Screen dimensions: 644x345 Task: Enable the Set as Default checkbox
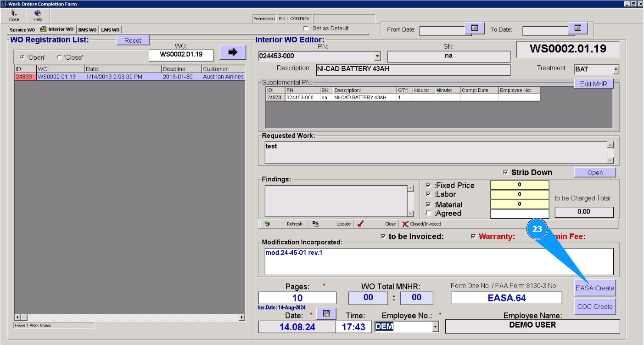pyautogui.click(x=306, y=28)
